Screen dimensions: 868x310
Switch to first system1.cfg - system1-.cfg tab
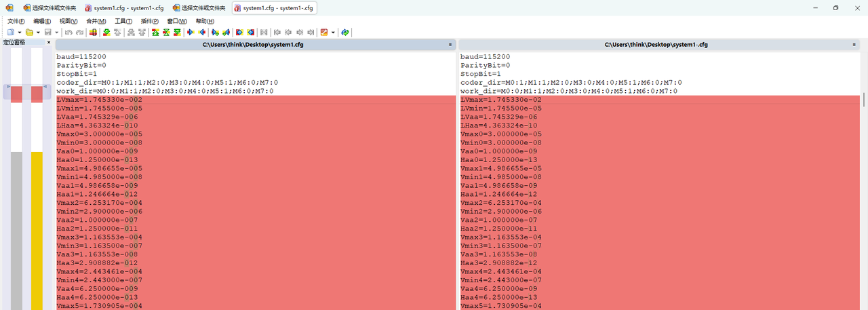click(x=124, y=8)
